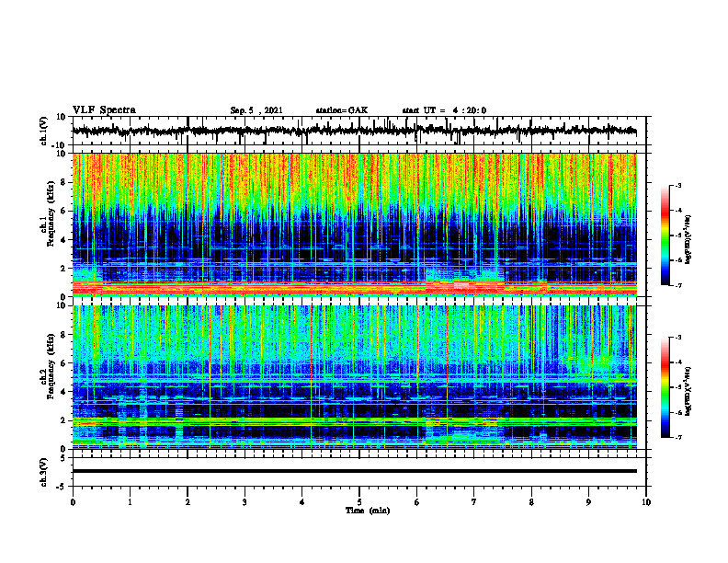Click the 'Time (min)' axis title
Viewport: 728px width, 563px height.
click(x=368, y=511)
